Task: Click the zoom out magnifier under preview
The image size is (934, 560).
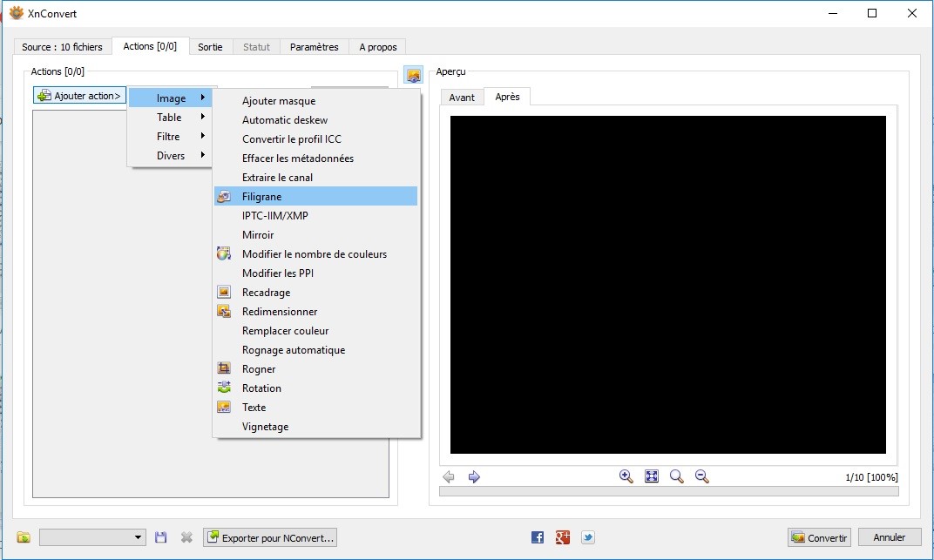Action: pyautogui.click(x=701, y=476)
